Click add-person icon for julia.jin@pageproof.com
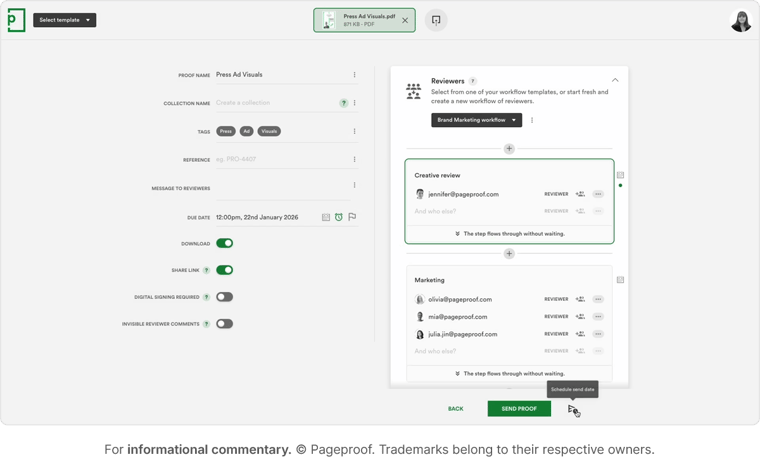760x457 pixels. click(580, 334)
